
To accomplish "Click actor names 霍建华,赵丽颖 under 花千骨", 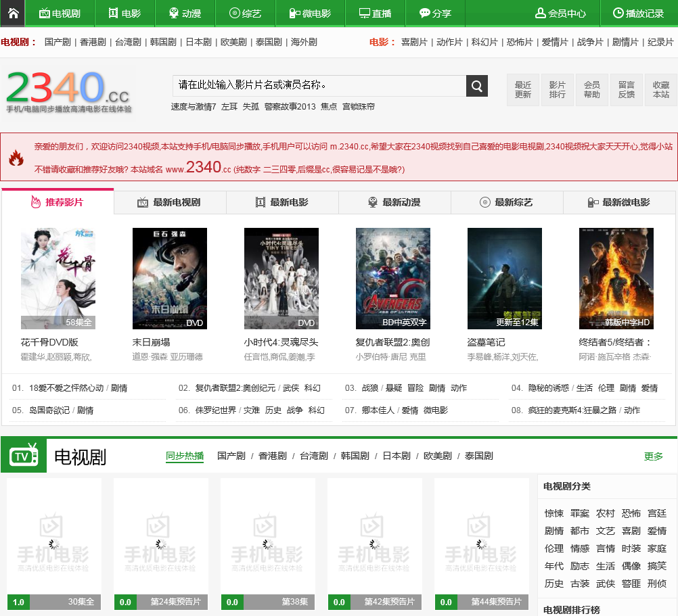I will coord(55,357).
